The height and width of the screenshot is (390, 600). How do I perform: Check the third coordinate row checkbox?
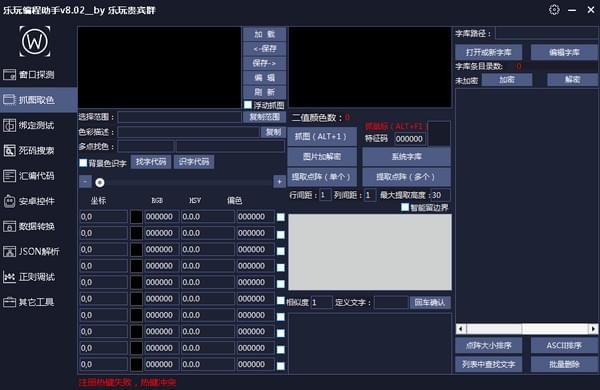pos(280,251)
